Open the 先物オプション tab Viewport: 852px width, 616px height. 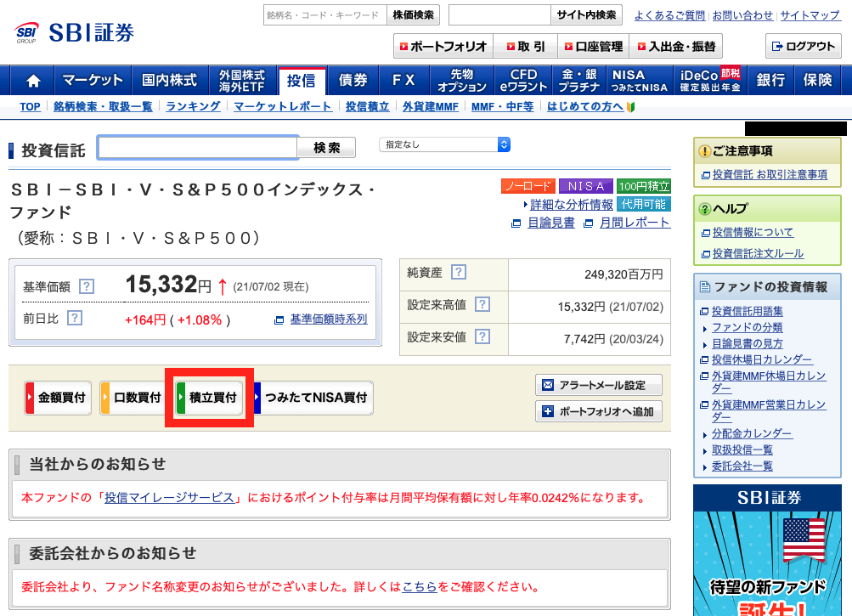[462, 81]
